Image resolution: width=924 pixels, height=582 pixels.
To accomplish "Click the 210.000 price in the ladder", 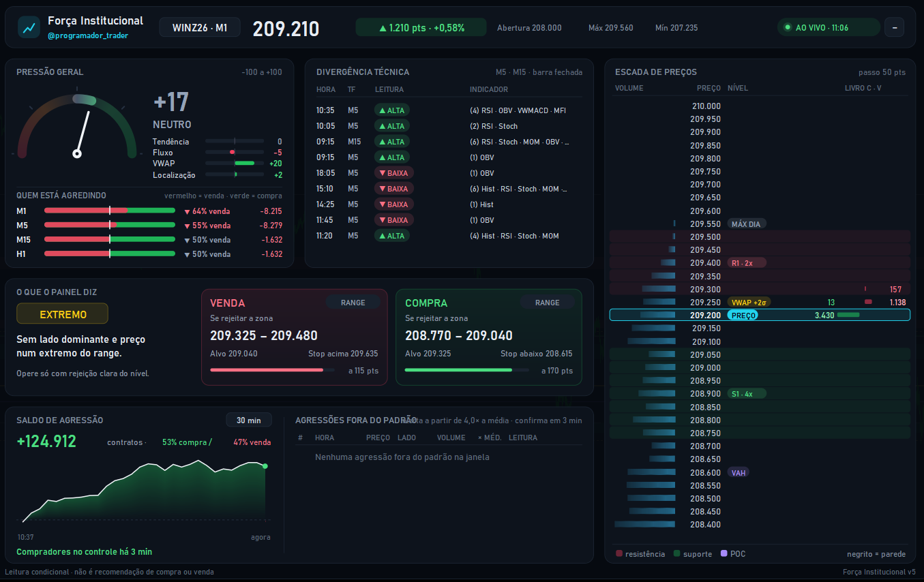I will coord(705,106).
